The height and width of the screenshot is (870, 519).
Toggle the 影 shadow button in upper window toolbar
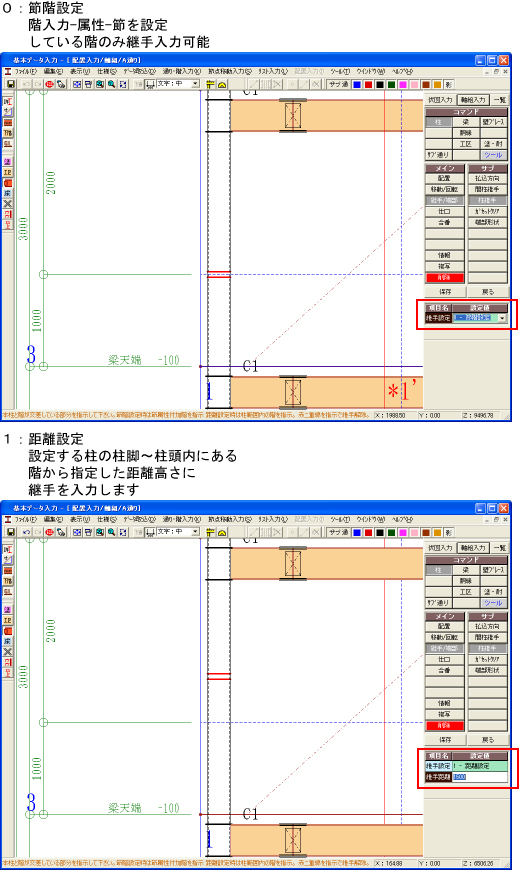coord(449,84)
